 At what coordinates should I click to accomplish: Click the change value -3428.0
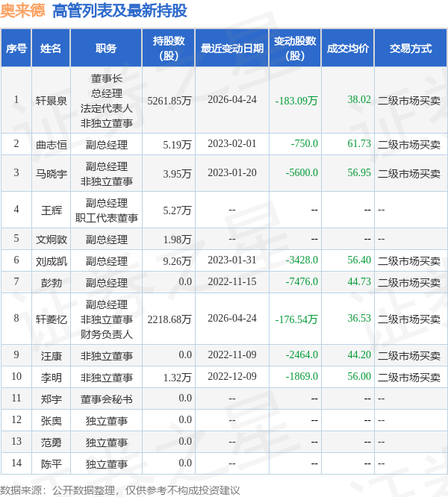(x=302, y=260)
